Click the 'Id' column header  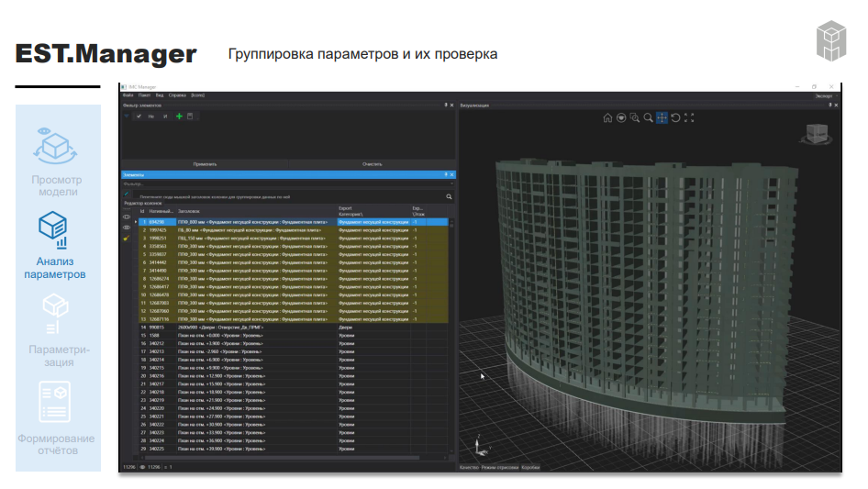click(142, 211)
